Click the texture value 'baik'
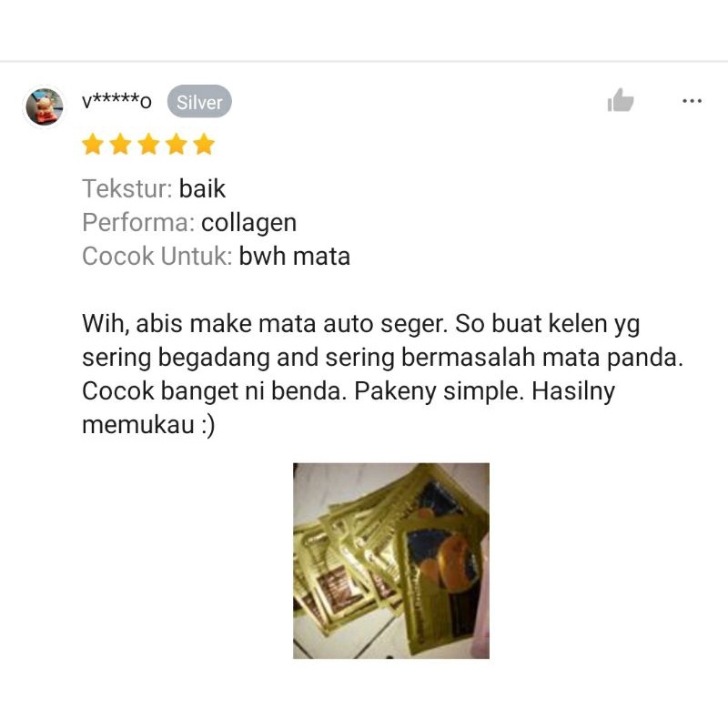The image size is (728, 728). [202, 188]
